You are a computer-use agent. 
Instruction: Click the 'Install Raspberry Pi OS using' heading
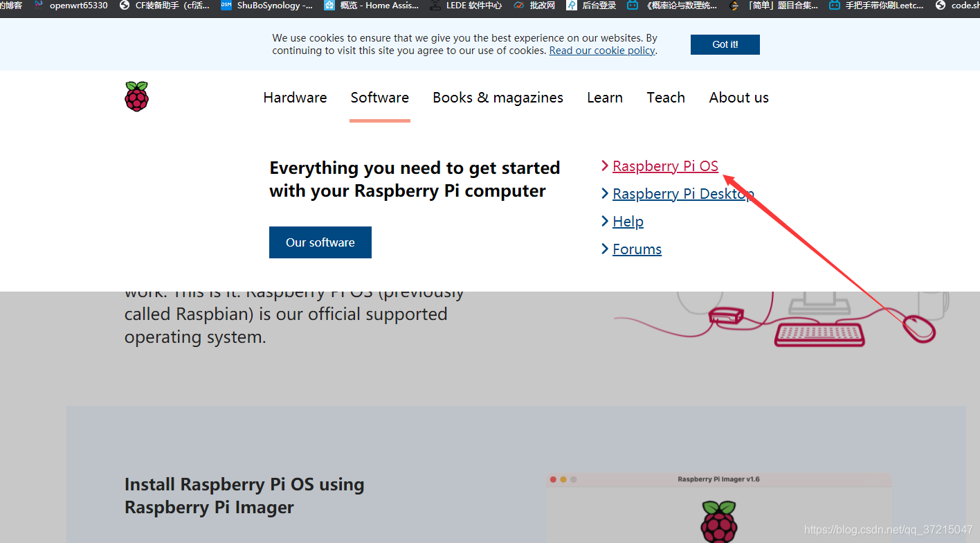[x=244, y=484]
